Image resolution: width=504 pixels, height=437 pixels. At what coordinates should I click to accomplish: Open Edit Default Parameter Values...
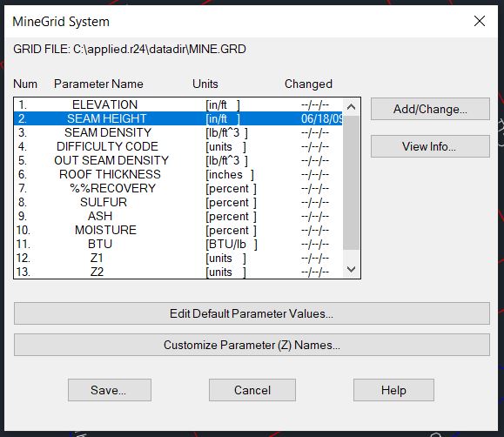pyautogui.click(x=252, y=313)
